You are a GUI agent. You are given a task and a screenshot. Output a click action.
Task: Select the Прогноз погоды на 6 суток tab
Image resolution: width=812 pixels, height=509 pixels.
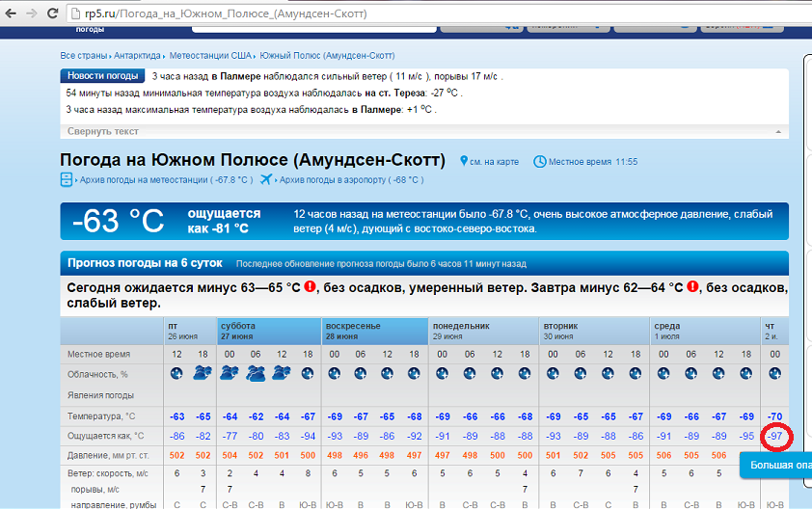click(x=145, y=263)
